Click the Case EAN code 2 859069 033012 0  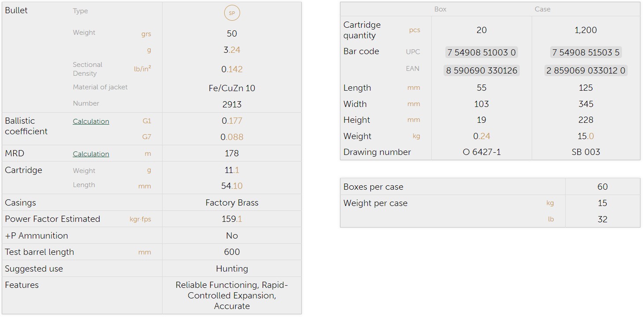[585, 70]
